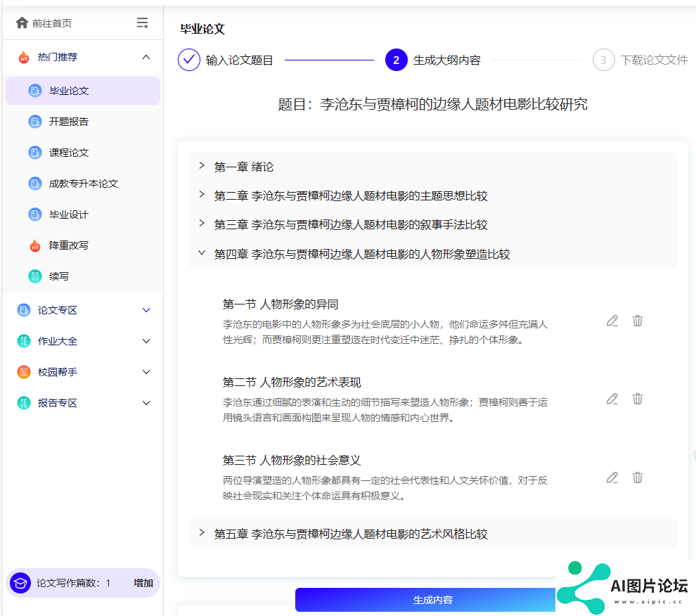
Task: Expand the 第二章 主题思想比较 chapter arrow
Action: click(x=202, y=195)
